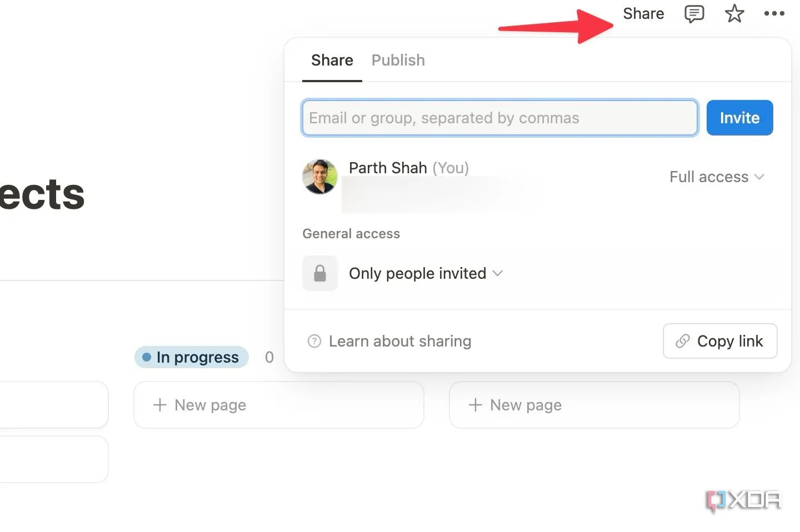The height and width of the screenshot is (532, 800).
Task: Open the comments speech bubble icon
Action: click(694, 14)
